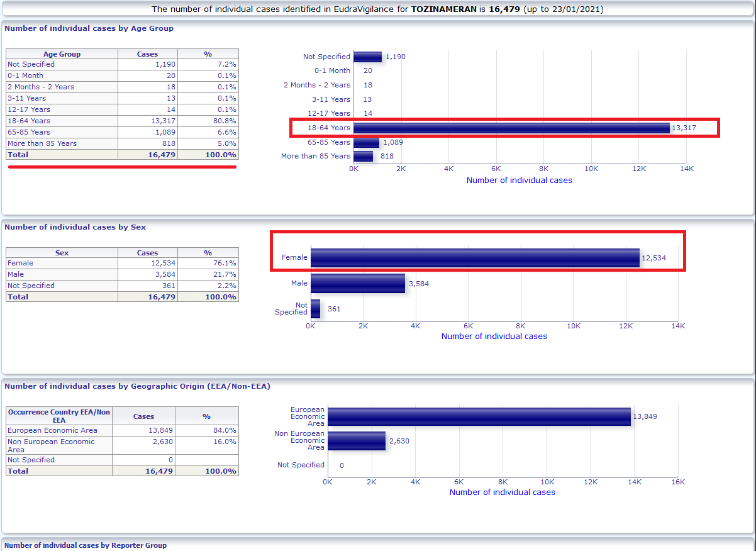
Task: Click the Occurrence Country EEA/Non EEA header
Action: pyautogui.click(x=59, y=416)
